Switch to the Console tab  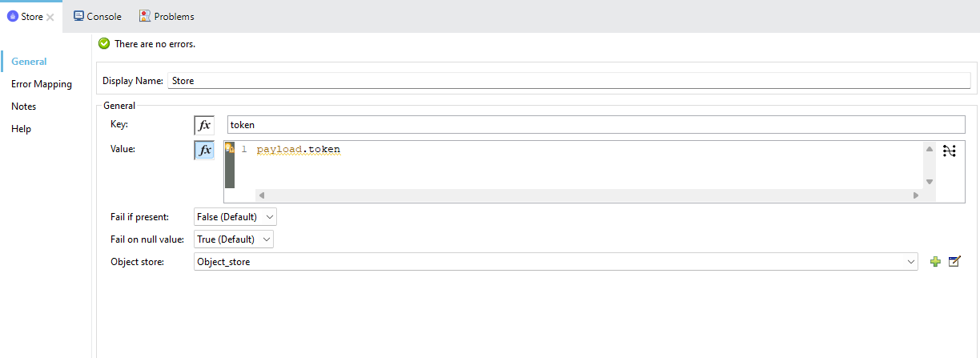pyautogui.click(x=98, y=17)
